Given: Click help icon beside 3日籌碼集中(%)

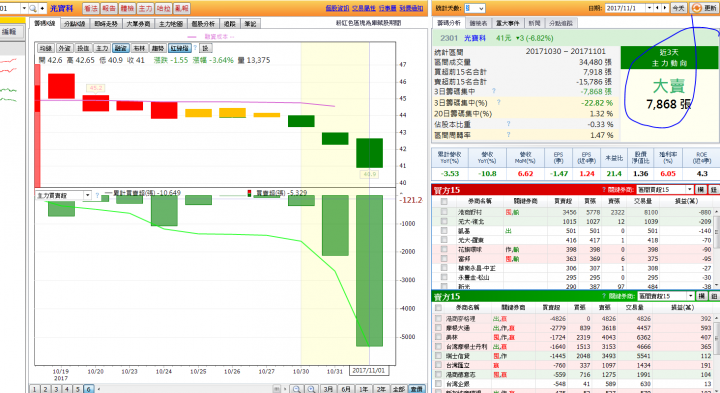Looking at the screenshot, I should [498, 102].
